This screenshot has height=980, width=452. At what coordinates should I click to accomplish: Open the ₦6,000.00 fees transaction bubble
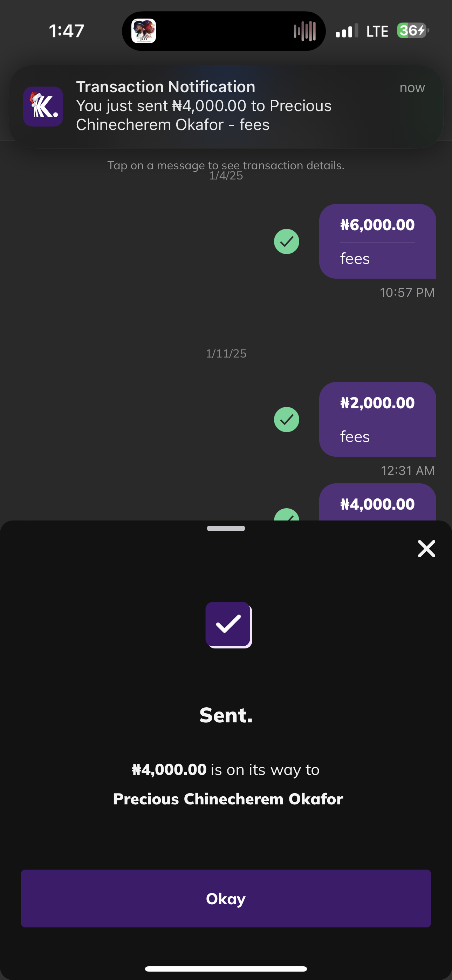pos(377,241)
